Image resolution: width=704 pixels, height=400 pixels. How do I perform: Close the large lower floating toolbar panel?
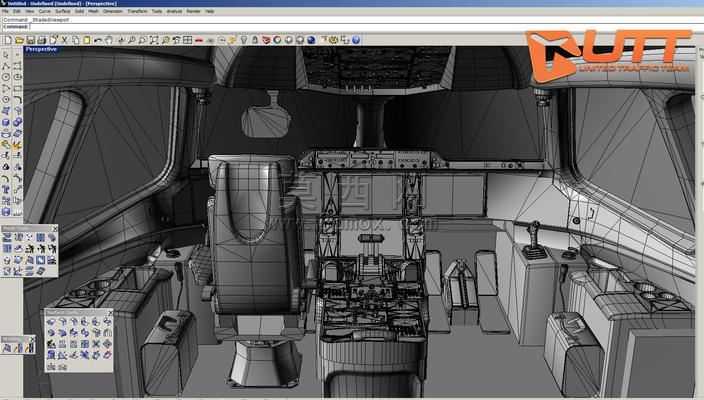[x=110, y=312]
